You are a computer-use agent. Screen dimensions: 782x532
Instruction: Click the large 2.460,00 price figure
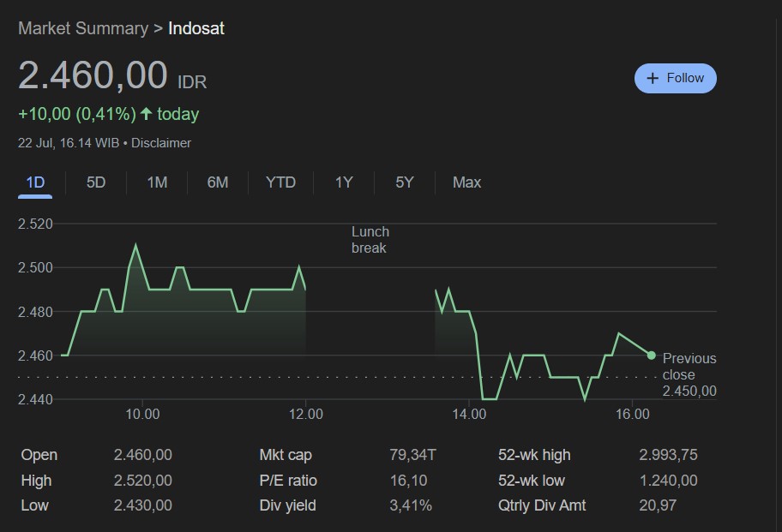[x=93, y=75]
